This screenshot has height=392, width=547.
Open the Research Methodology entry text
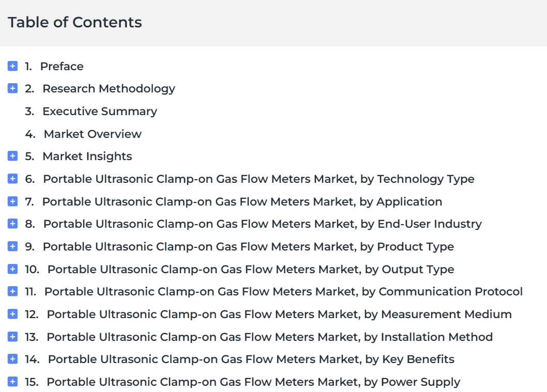pyautogui.click(x=109, y=89)
